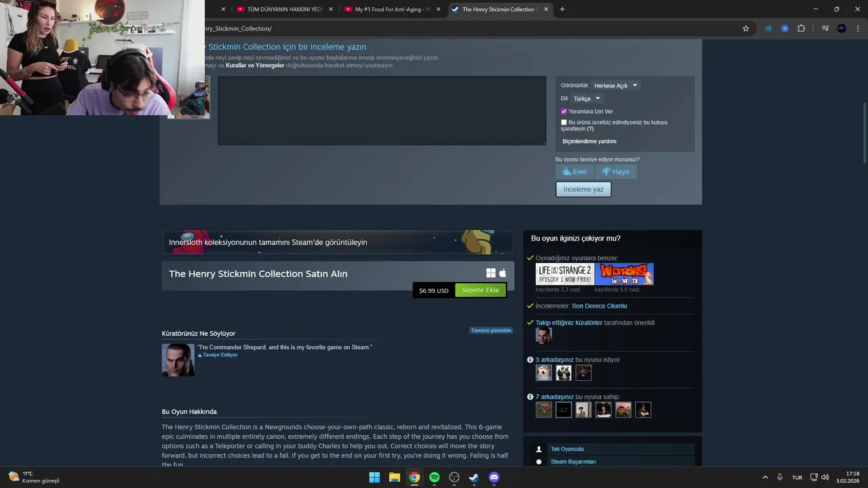Screen dimensions: 868x488
Task: Open Discord from the taskbar
Action: 494,477
